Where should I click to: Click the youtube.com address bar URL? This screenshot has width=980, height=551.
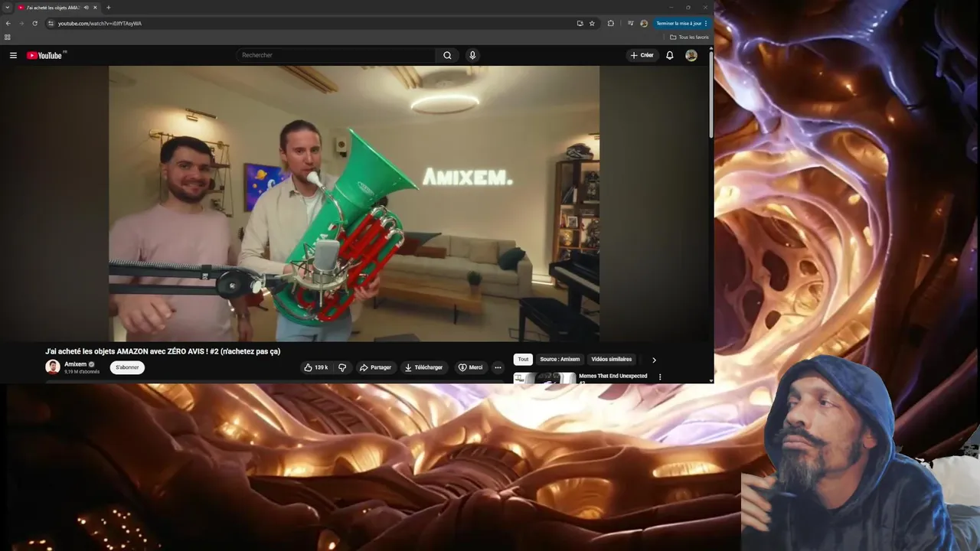tap(100, 23)
